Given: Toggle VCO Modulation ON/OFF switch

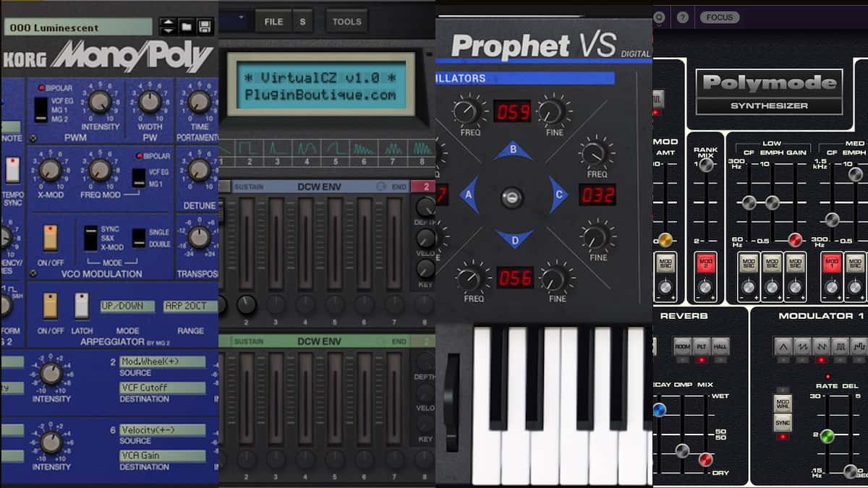Looking at the screenshot, I should coord(50,238).
